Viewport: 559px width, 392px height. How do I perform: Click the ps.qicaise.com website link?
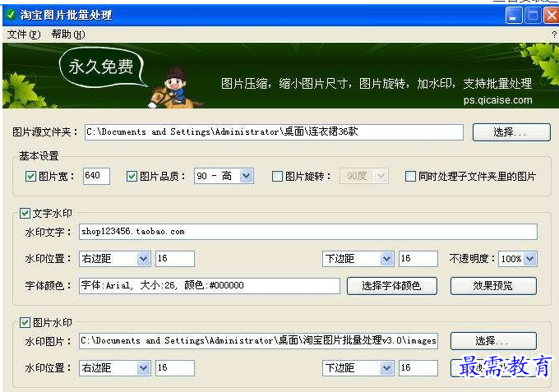[497, 100]
